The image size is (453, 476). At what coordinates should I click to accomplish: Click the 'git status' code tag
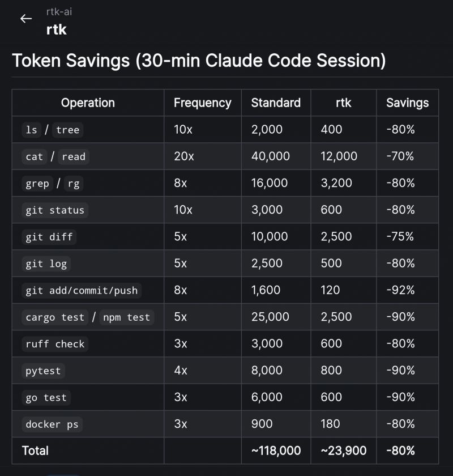coord(55,210)
